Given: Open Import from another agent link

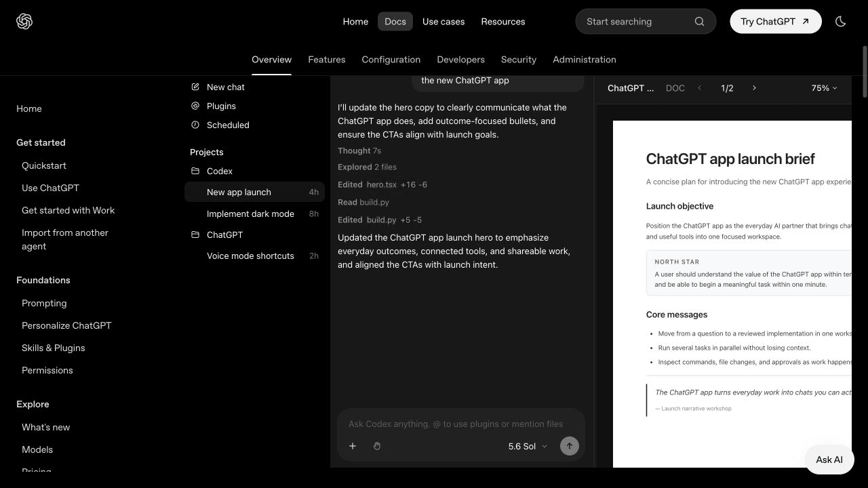Looking at the screenshot, I should (x=65, y=239).
